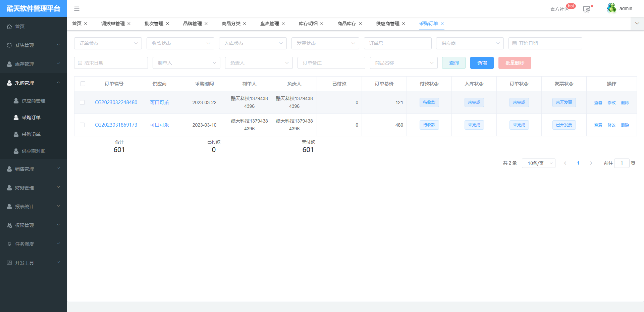Click the home icon in sidebar
This screenshot has height=312, width=644.
9,27
